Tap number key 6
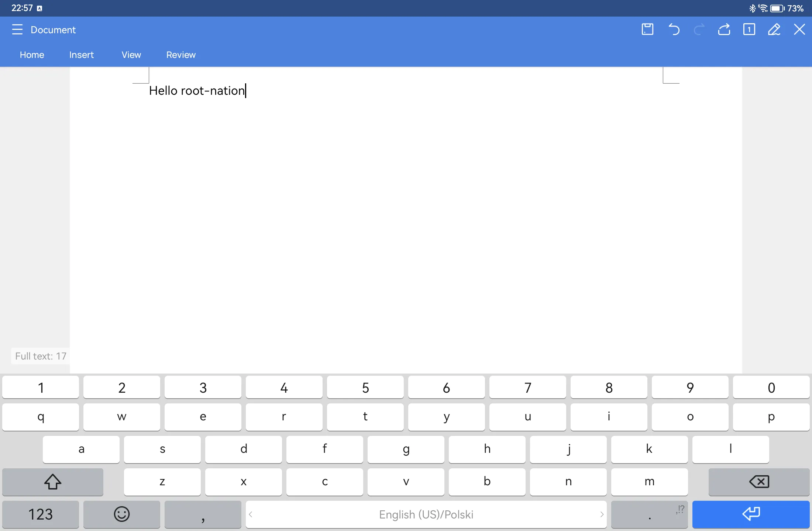 coord(447,387)
